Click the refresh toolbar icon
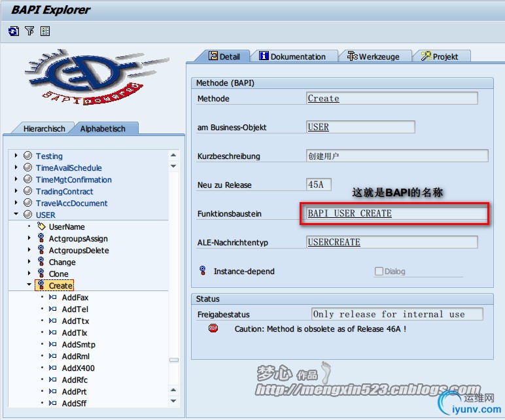The image size is (505, 420). click(x=14, y=31)
